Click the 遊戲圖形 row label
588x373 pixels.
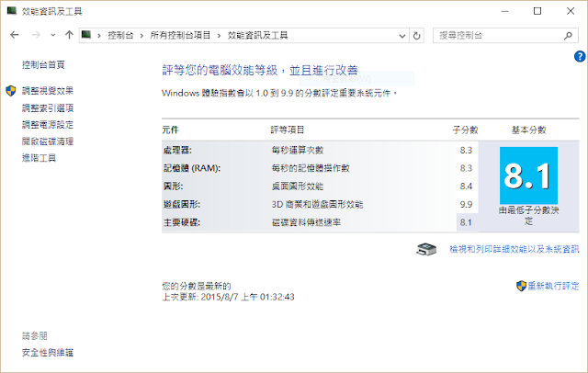tap(182, 204)
